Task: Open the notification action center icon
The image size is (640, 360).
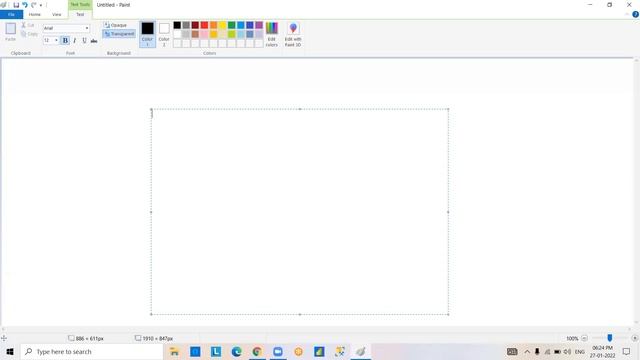Action: pyautogui.click(x=627, y=351)
